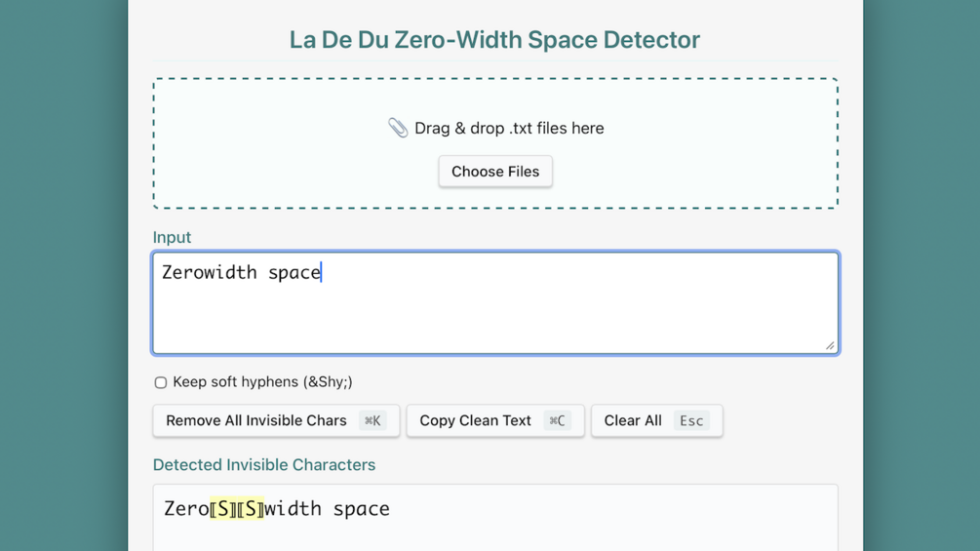Click the Detected Invisible Characters heading
The width and height of the screenshot is (980, 551).
pyautogui.click(x=264, y=465)
